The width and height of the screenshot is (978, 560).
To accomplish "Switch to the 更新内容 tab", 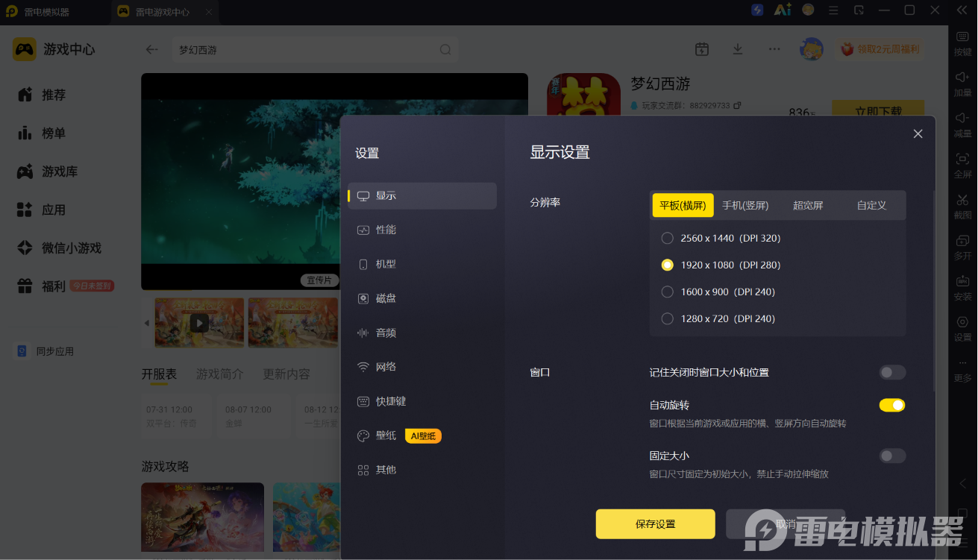I will click(286, 374).
